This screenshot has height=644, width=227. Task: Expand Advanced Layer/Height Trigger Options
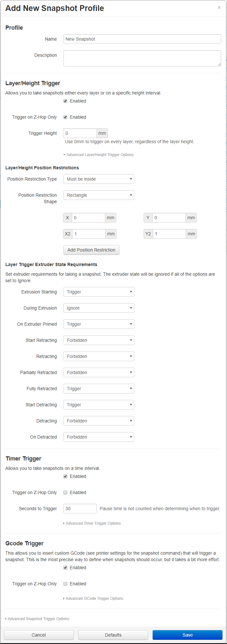(x=98, y=154)
